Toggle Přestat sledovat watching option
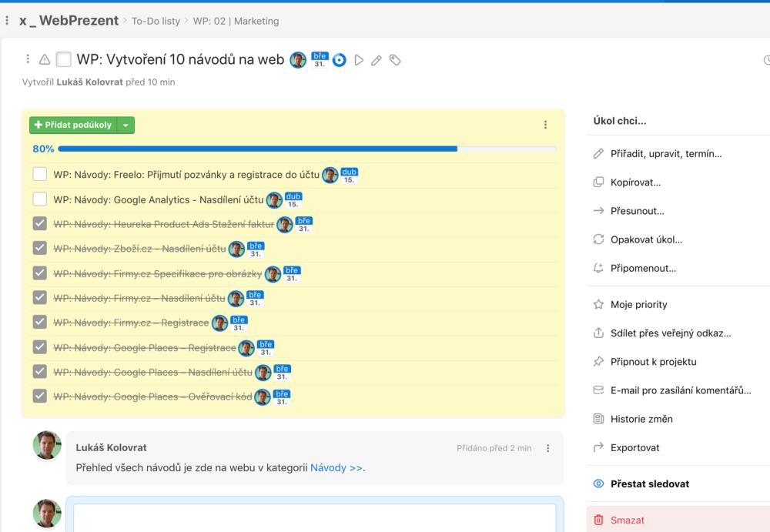 click(x=650, y=483)
